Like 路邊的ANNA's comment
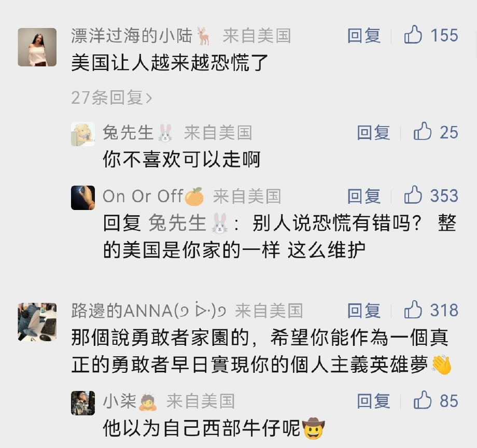The width and height of the screenshot is (477, 448). click(413, 310)
